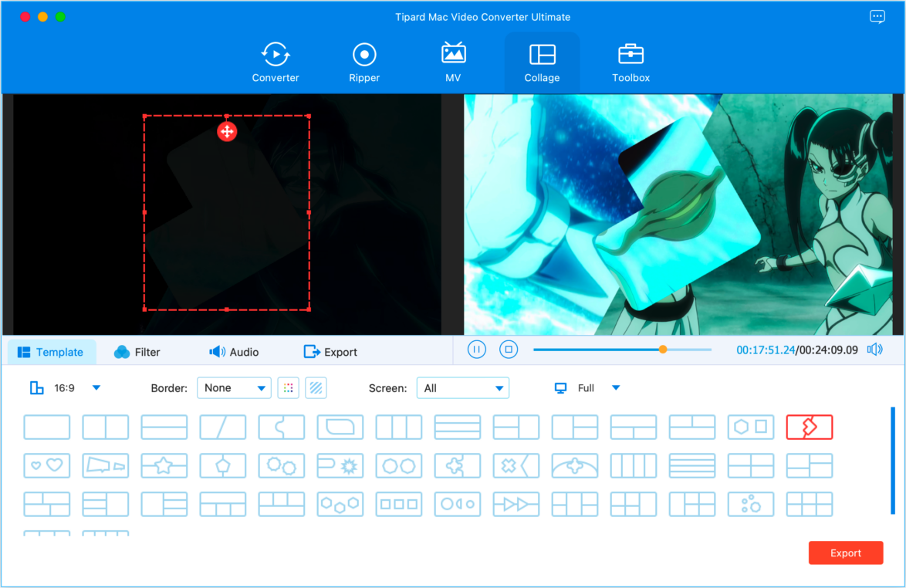Click the border pattern hatch button
Image resolution: width=906 pixels, height=588 pixels.
point(316,388)
